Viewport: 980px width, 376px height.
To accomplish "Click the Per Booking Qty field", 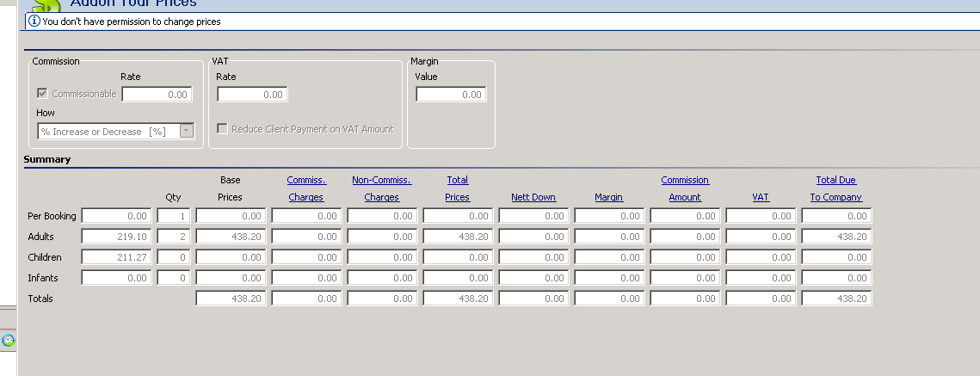I will [174, 216].
